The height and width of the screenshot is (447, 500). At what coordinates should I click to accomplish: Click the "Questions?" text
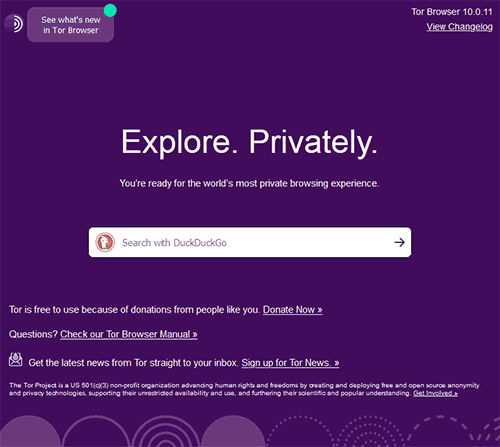pyautogui.click(x=33, y=334)
